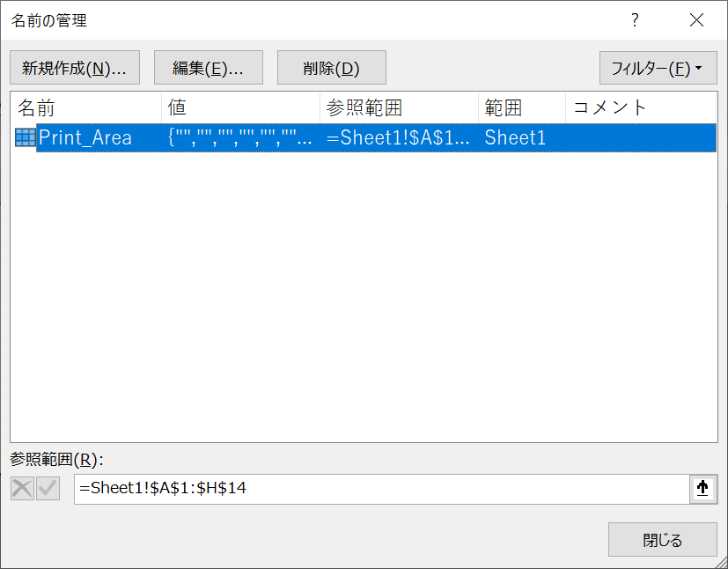
Task: Sort by the 値 column header
Action: tap(240, 107)
